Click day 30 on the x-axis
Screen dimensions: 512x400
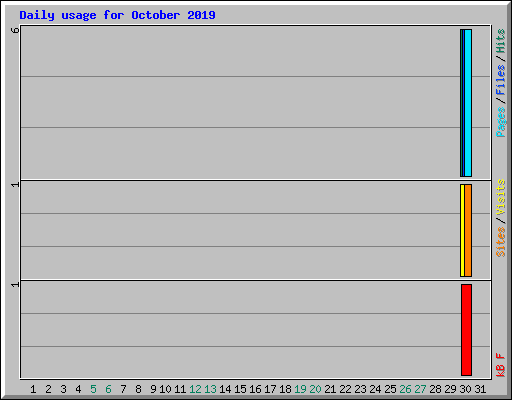pyautogui.click(x=465, y=389)
